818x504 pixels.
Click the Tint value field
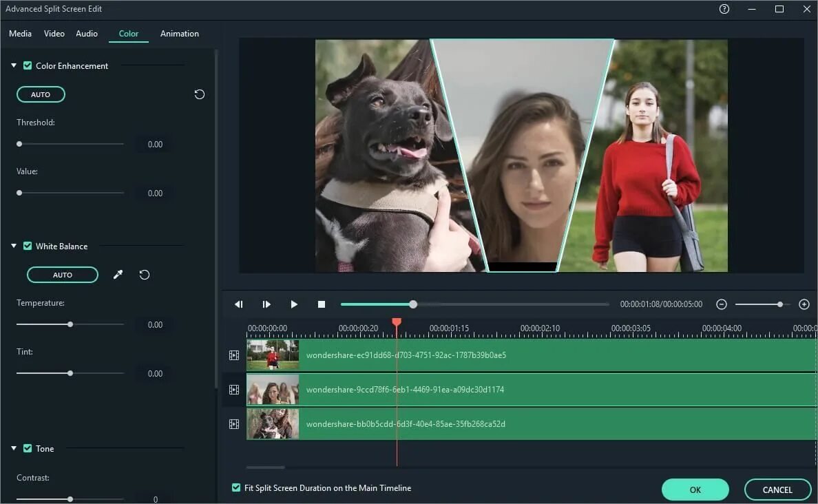tap(155, 374)
